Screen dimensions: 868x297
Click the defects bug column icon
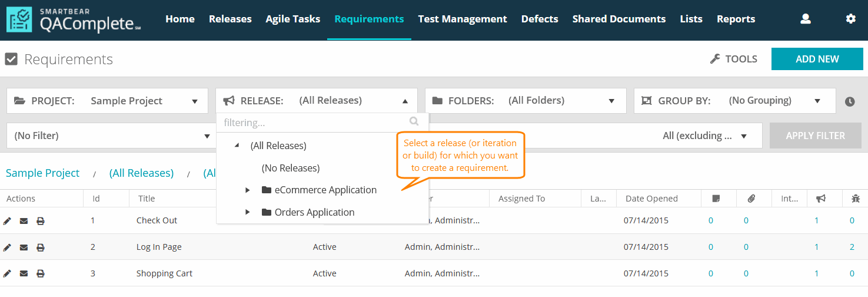[x=855, y=199]
